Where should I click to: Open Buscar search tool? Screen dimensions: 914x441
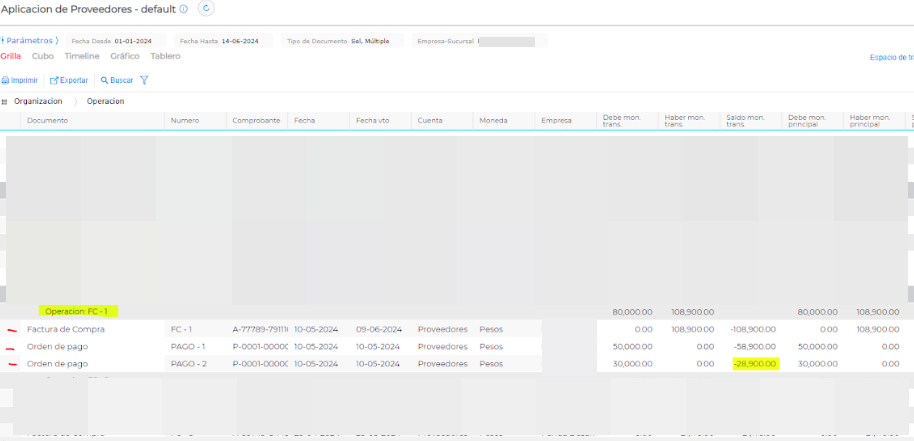pos(117,80)
